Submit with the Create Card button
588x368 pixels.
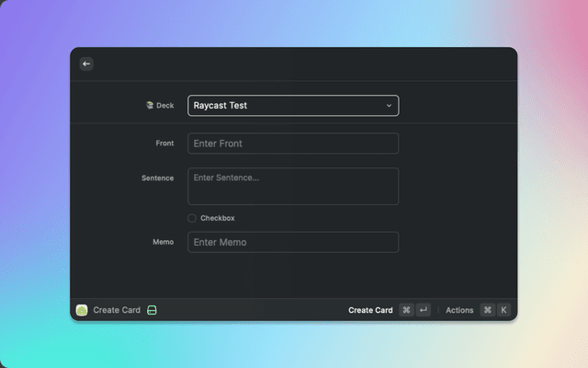click(370, 310)
